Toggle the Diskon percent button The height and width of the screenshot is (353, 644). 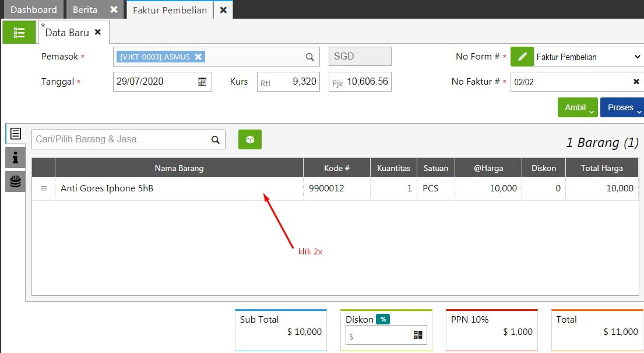[383, 319]
